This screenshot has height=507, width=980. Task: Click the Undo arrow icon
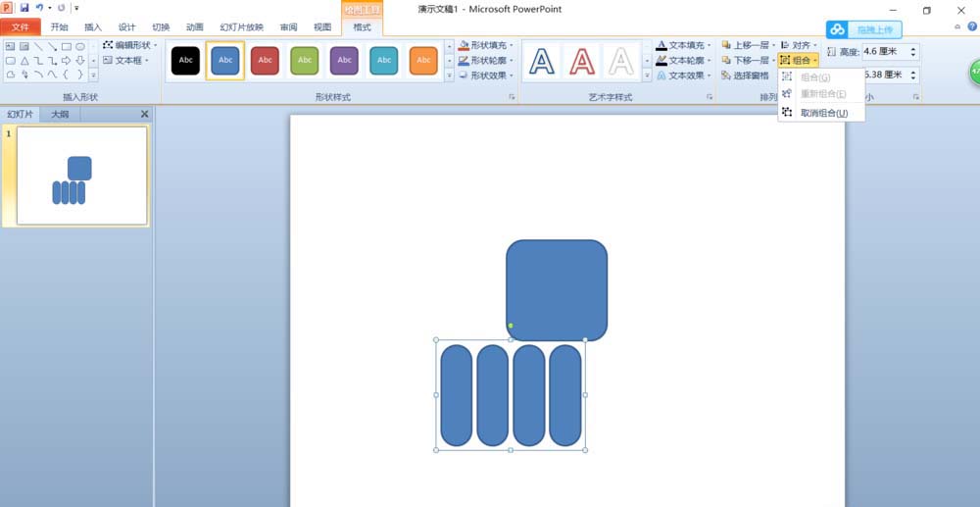click(x=39, y=8)
